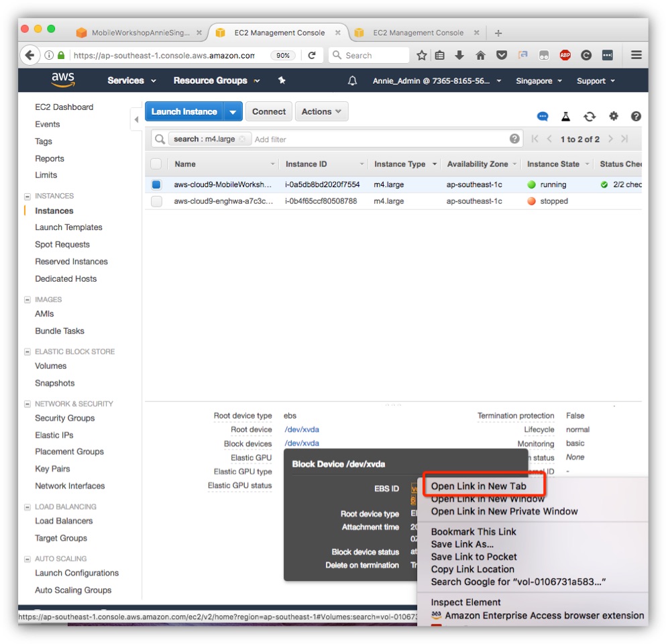Open the feedback chat bubble icon

[x=543, y=116]
